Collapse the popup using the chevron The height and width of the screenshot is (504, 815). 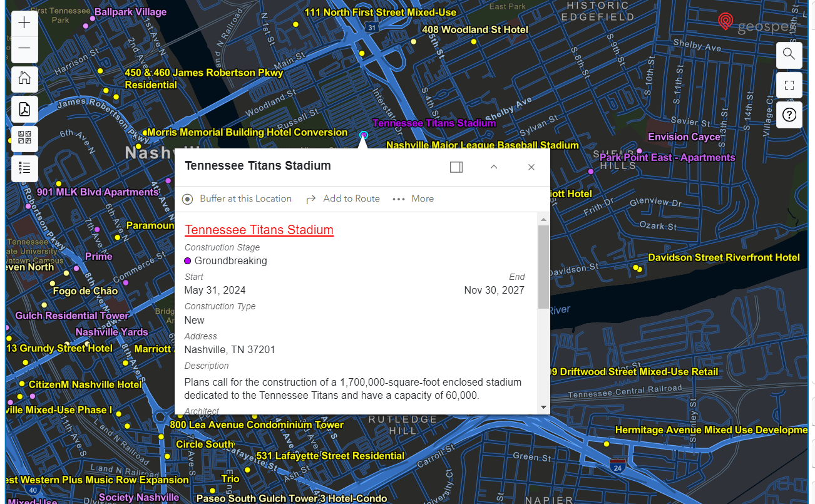pos(494,167)
